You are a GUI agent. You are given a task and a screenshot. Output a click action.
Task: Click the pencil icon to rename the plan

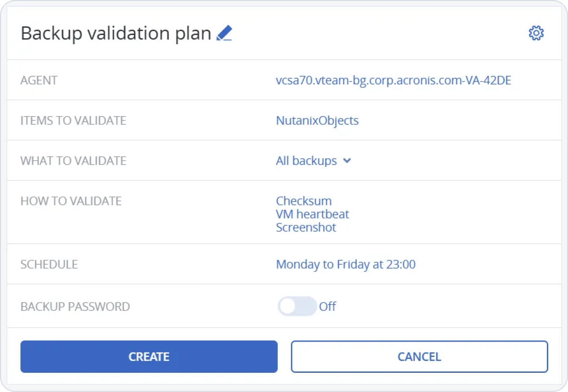click(224, 33)
